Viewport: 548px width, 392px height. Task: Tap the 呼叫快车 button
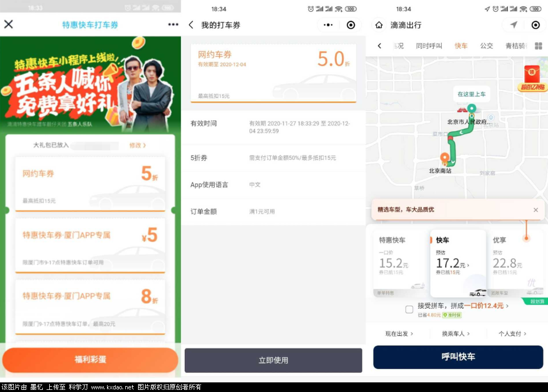click(x=458, y=357)
